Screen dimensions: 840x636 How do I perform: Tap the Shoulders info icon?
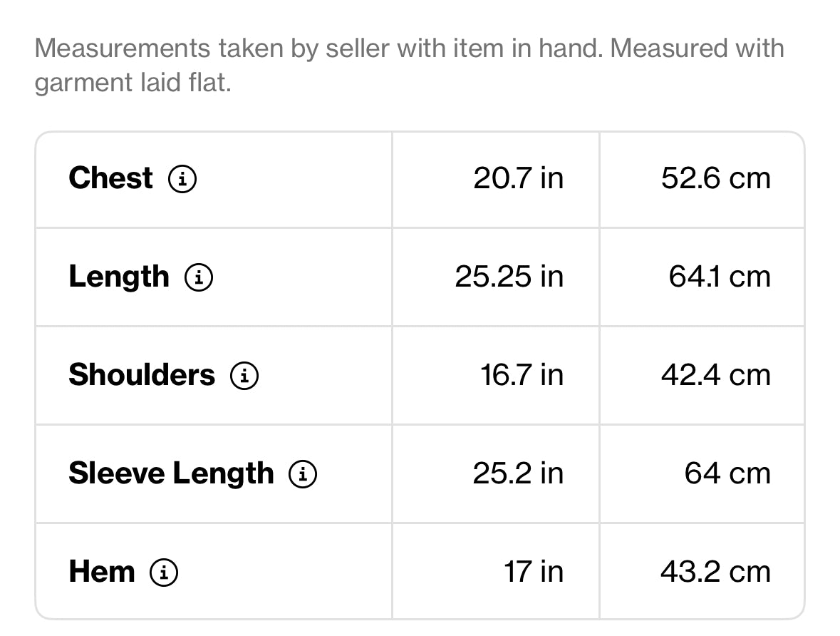(x=244, y=375)
